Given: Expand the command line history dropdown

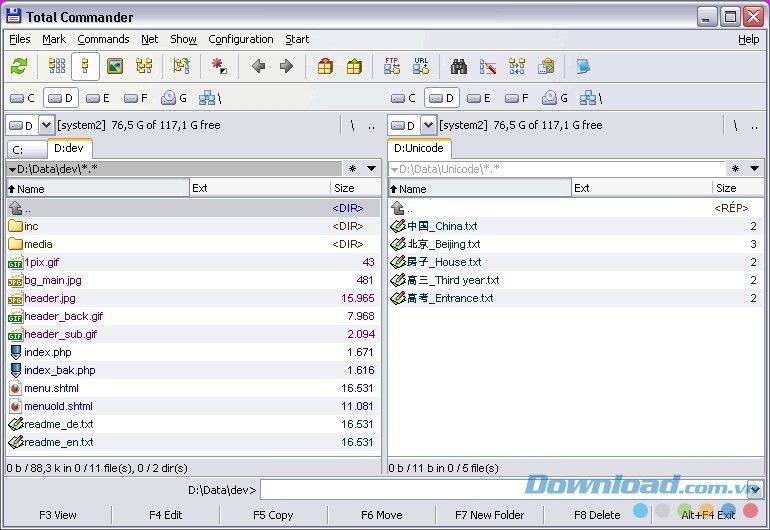Looking at the screenshot, I should [753, 490].
